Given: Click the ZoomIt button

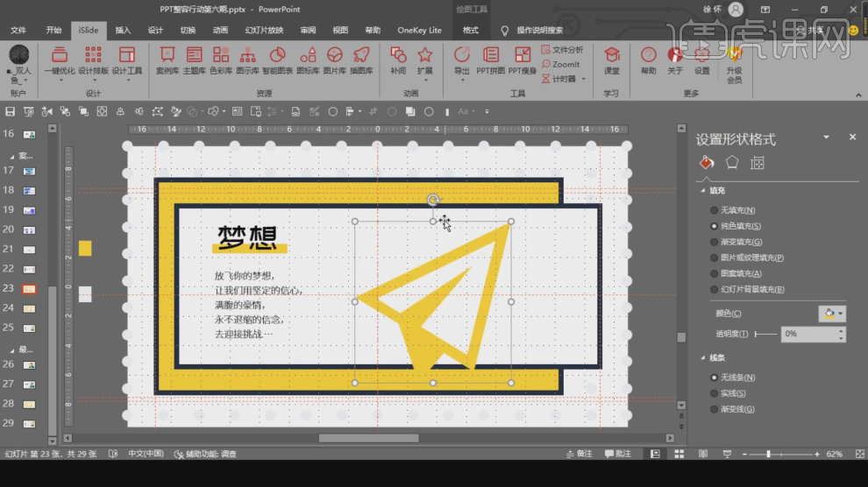Looking at the screenshot, I should [x=561, y=64].
